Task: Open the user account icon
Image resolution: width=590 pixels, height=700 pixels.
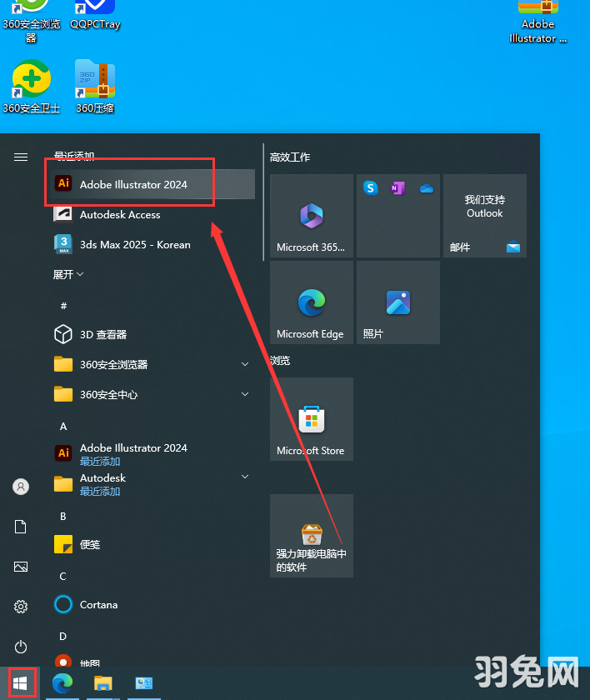Action: 21,486
